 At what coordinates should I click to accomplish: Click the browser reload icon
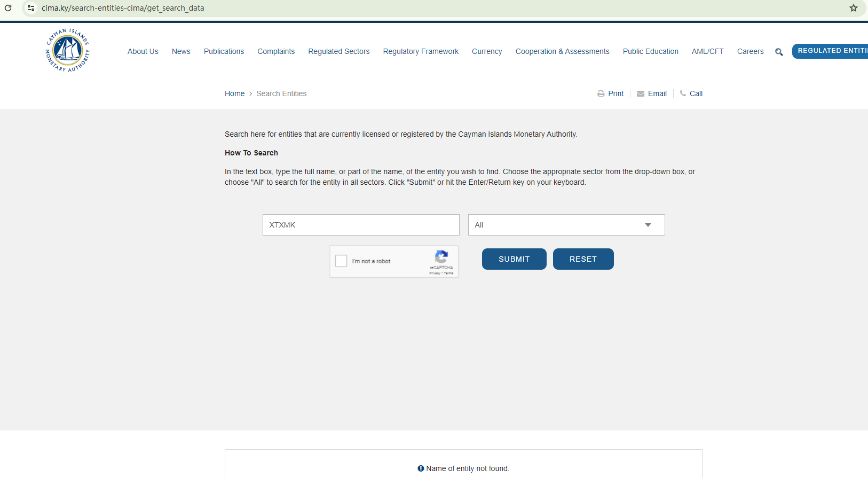[x=8, y=8]
